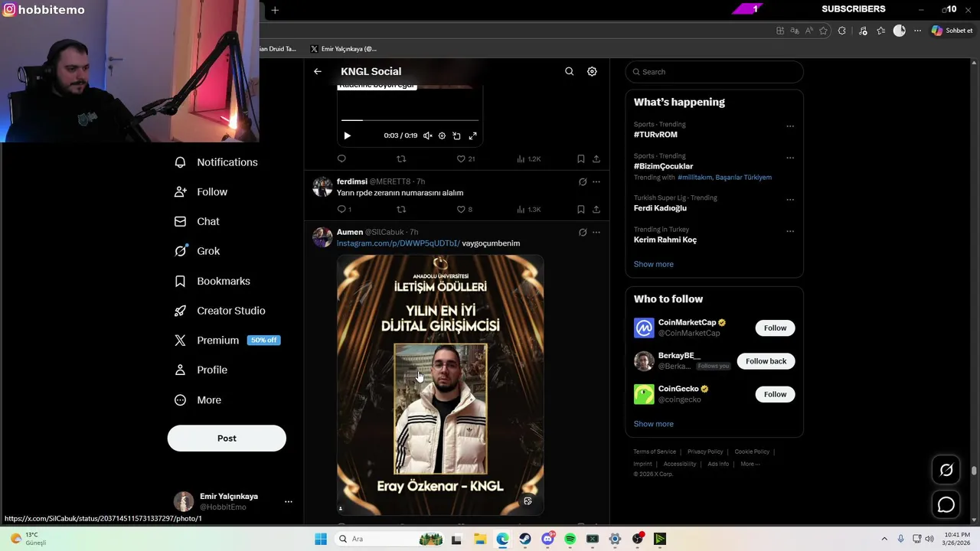
Task: Bookmark ferdimsi's post
Action: pyautogui.click(x=581, y=209)
